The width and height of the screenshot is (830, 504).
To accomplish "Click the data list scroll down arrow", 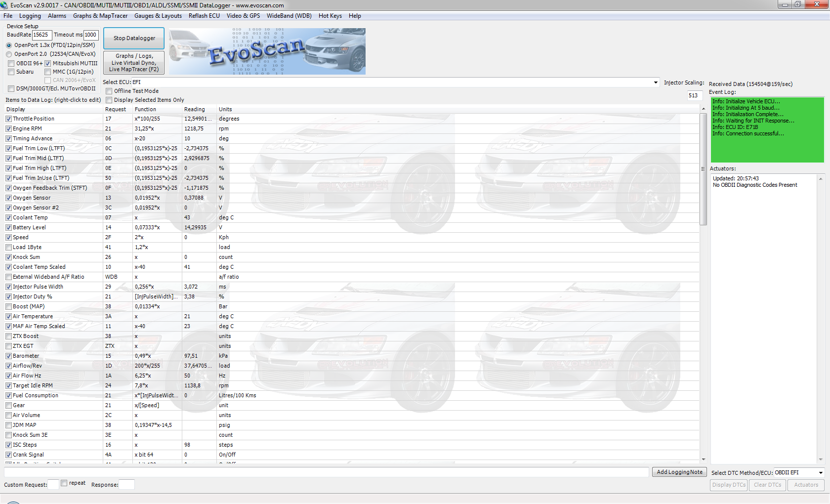I will click(x=704, y=459).
